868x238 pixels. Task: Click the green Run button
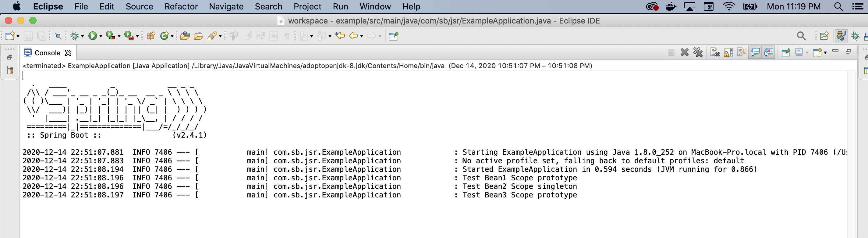click(x=92, y=36)
